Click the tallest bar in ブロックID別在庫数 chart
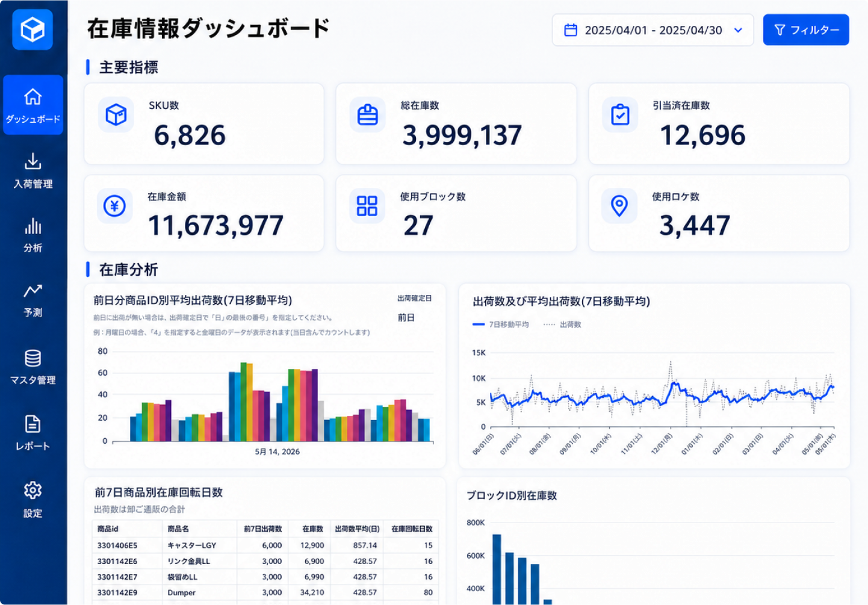Screen dimensions: 868x605 coord(497,569)
